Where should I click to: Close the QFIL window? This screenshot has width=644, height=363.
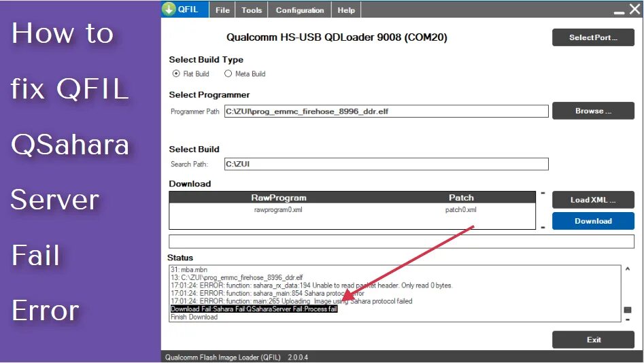point(634,9)
